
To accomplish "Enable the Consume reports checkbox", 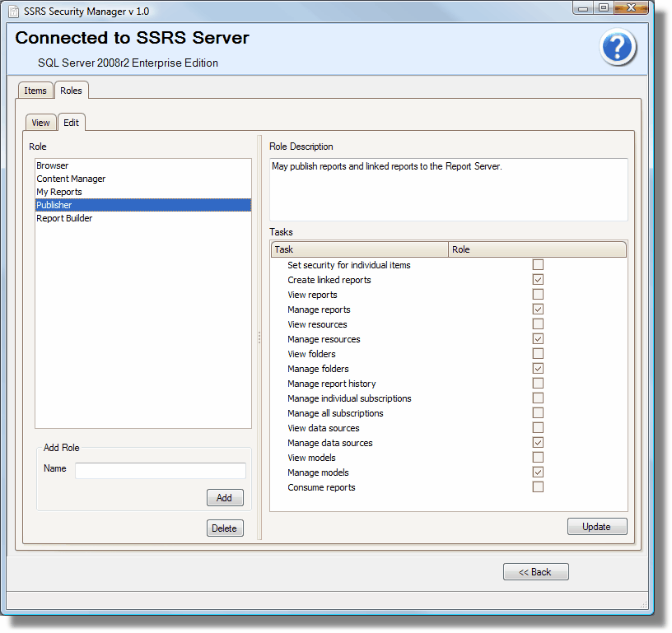I will pos(538,487).
